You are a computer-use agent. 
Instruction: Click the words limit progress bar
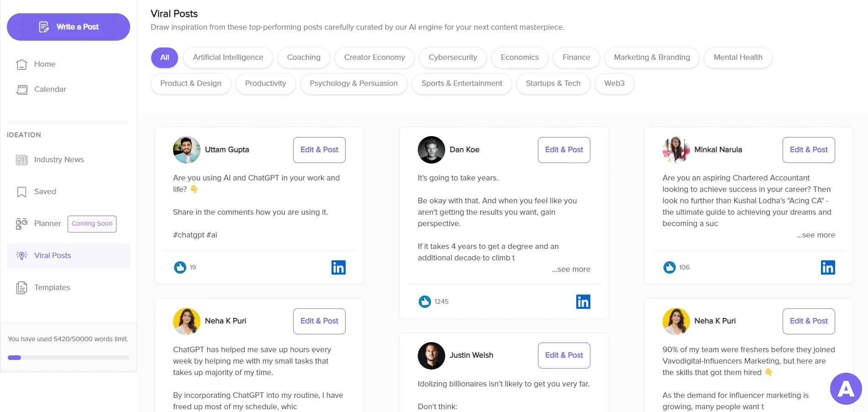pyautogui.click(x=68, y=358)
